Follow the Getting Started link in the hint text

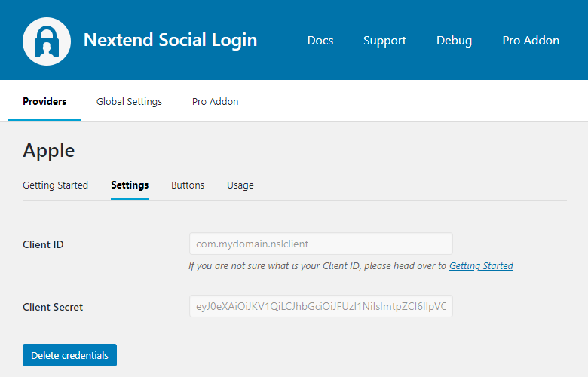click(481, 265)
